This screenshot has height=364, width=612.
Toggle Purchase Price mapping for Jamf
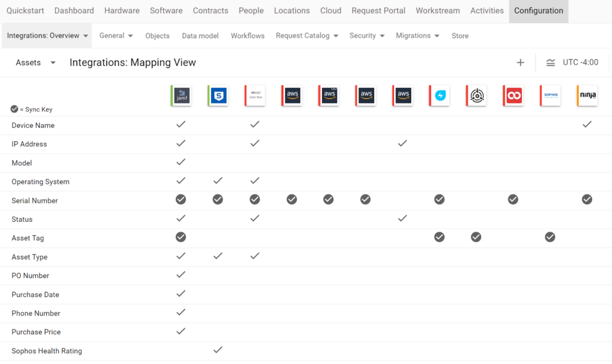[x=180, y=331]
